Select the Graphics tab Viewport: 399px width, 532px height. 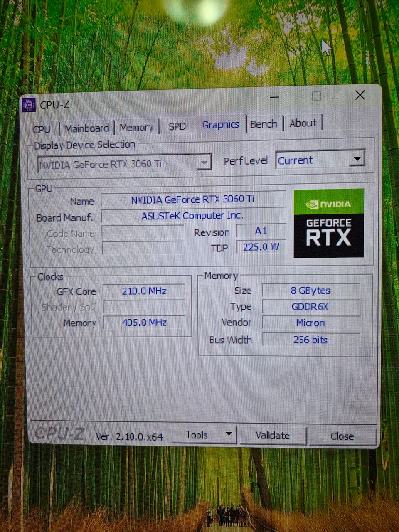[221, 124]
